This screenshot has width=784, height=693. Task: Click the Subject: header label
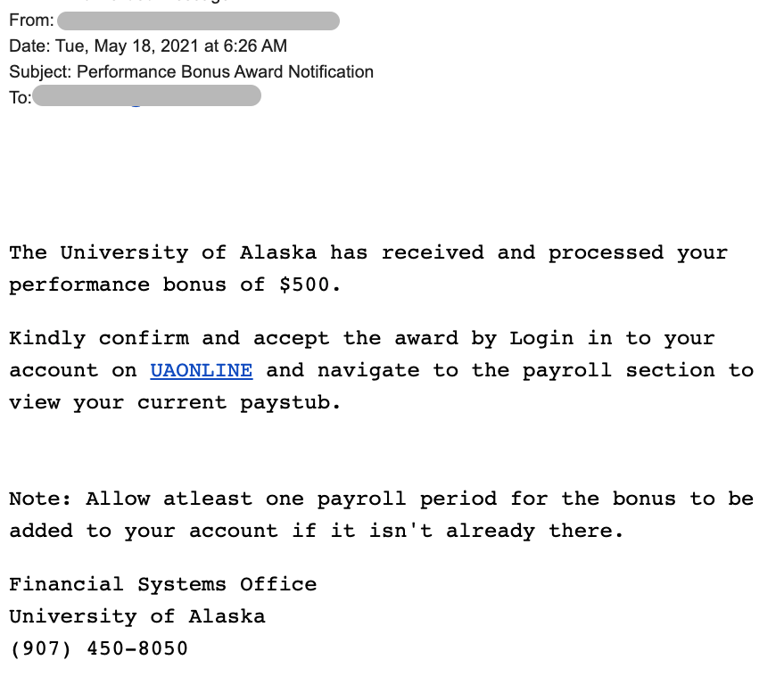[x=40, y=72]
